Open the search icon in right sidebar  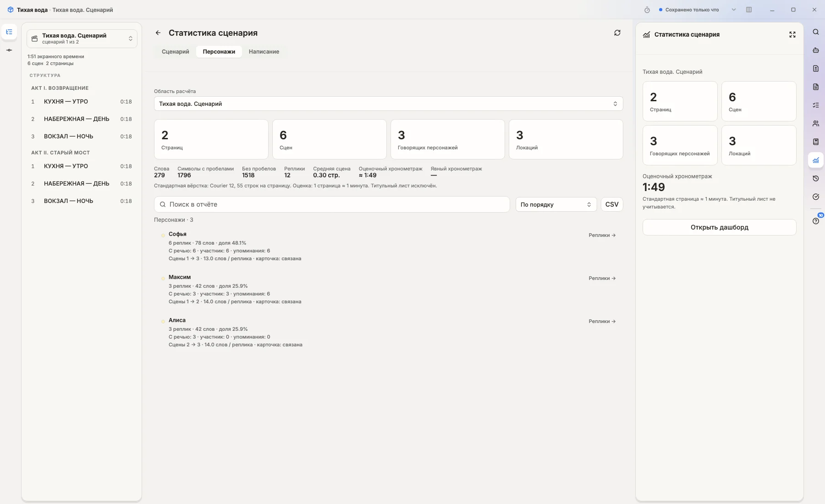coord(816,32)
